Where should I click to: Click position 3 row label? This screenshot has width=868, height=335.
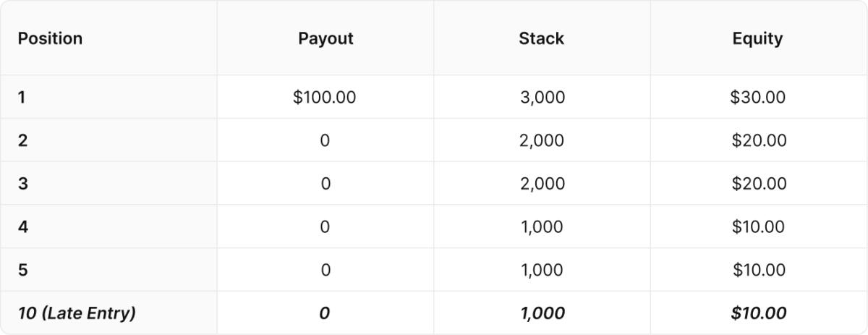22,184
